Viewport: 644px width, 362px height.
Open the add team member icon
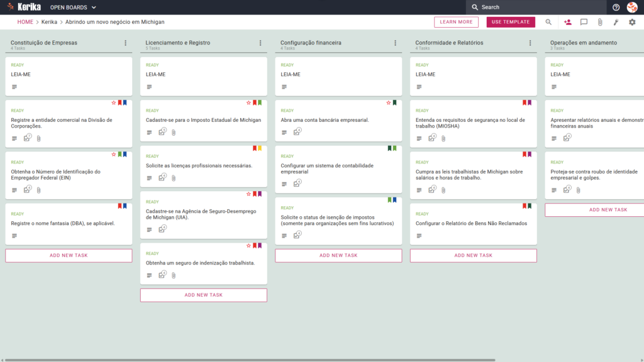[x=568, y=22]
